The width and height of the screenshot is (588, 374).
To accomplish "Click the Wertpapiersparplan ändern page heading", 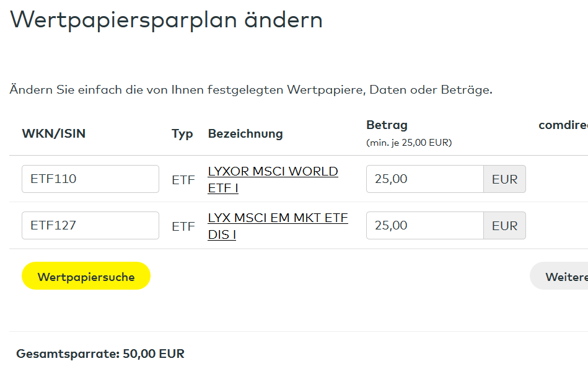I will [166, 20].
